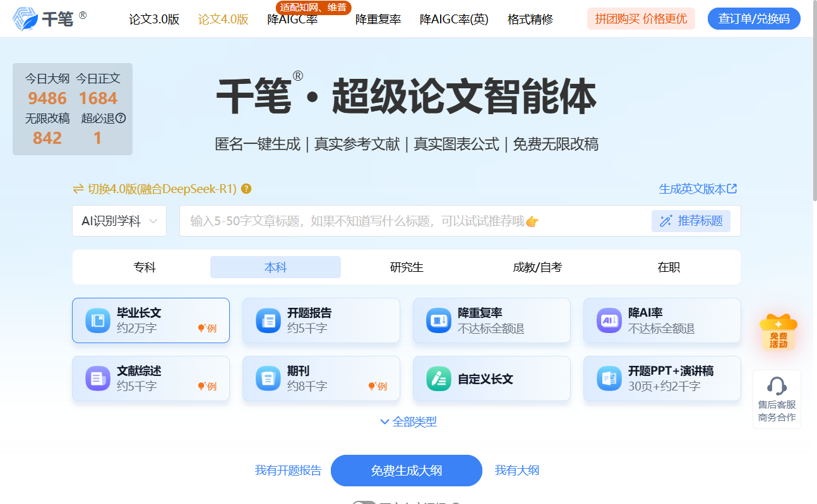Open 降重复率 navigation item

click(x=378, y=20)
